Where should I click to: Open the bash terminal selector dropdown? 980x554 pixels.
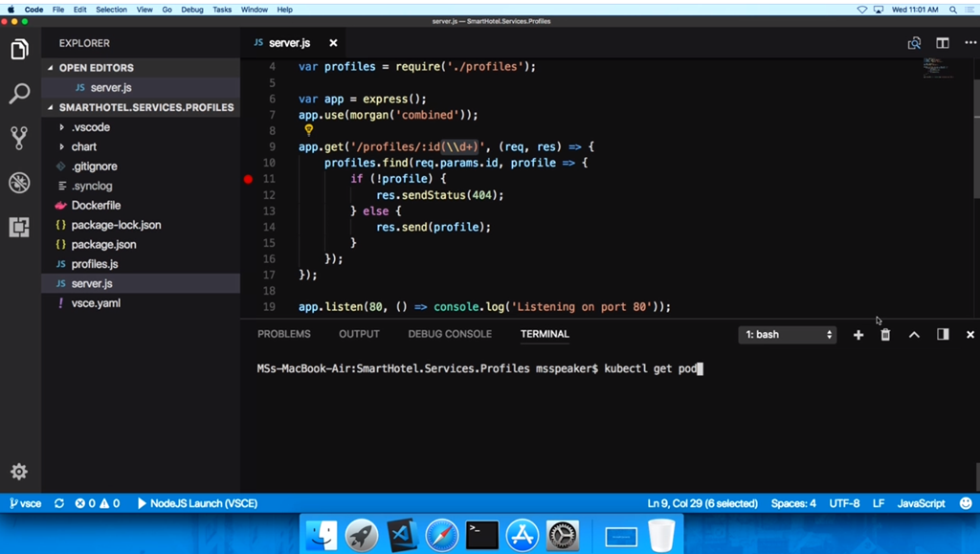(x=789, y=335)
